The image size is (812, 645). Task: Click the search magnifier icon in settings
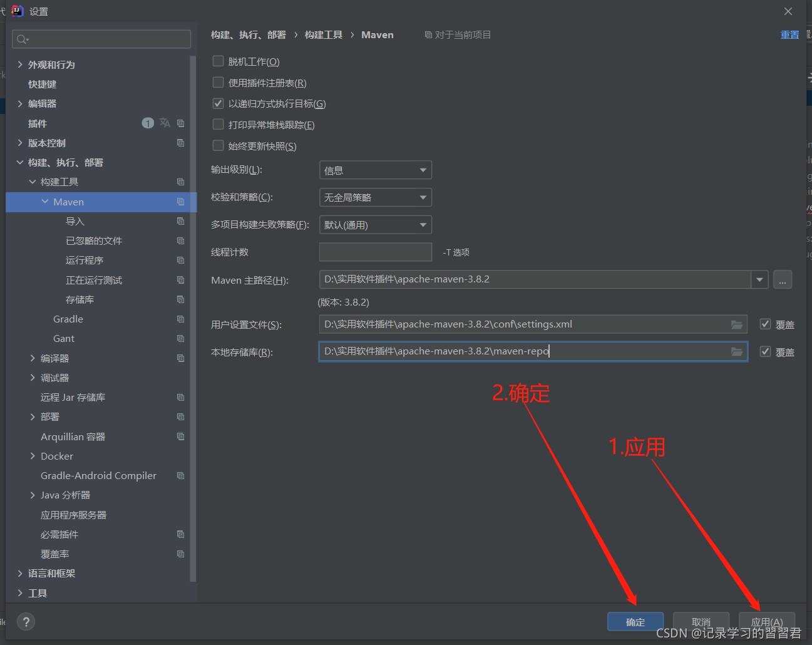point(23,39)
